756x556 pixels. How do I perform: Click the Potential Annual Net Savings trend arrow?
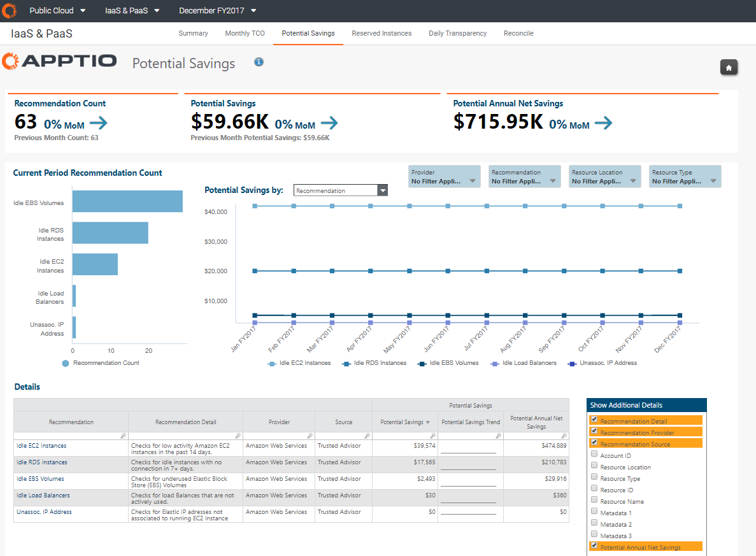click(603, 123)
